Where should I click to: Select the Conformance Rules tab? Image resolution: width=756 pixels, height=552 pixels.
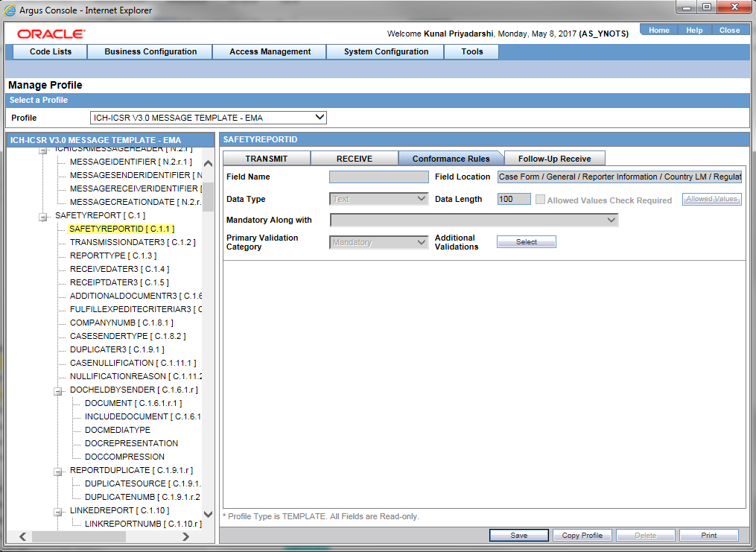point(451,159)
